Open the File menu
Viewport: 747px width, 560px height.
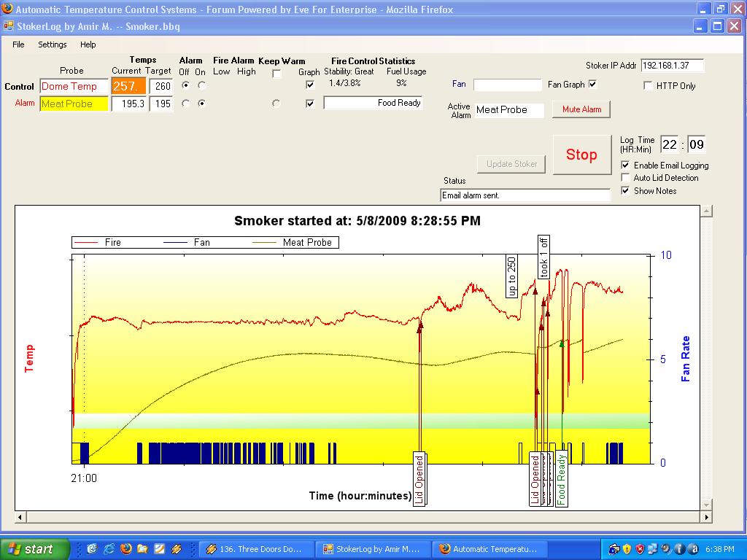click(18, 44)
